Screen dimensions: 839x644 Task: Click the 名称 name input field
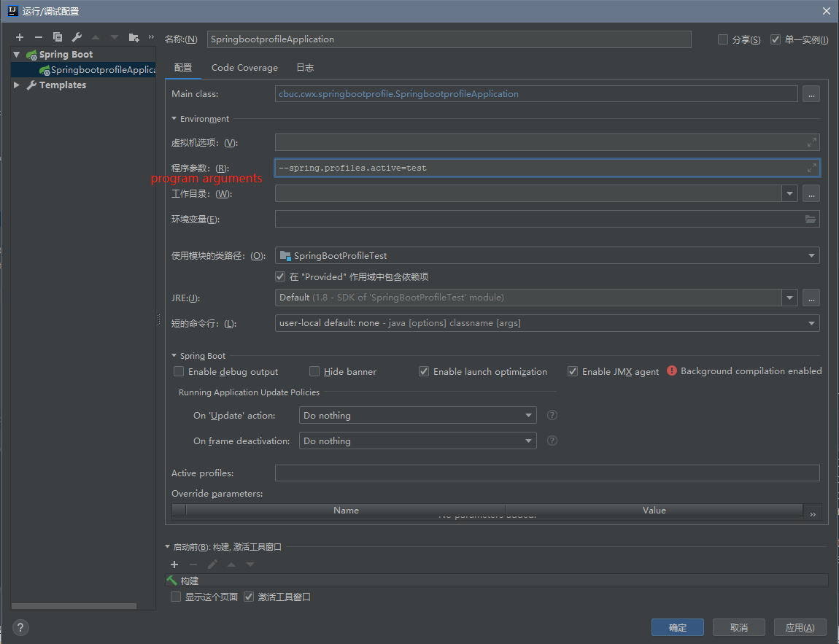(449, 39)
